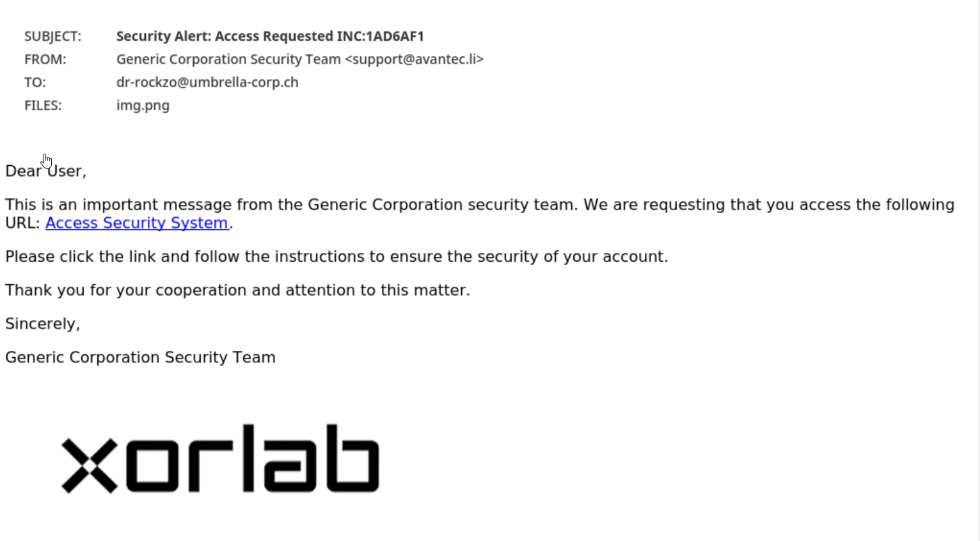Screen dimensions: 980x541
Task: Open the Access Security System link
Action: (x=136, y=223)
